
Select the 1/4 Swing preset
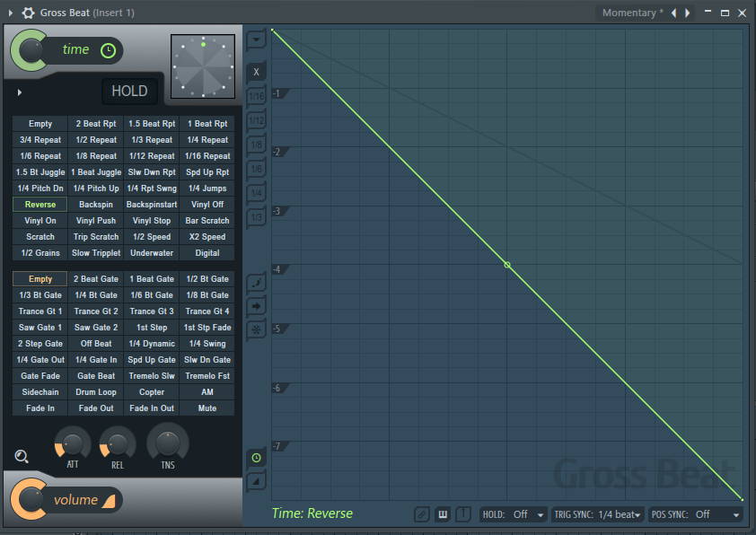click(x=207, y=344)
